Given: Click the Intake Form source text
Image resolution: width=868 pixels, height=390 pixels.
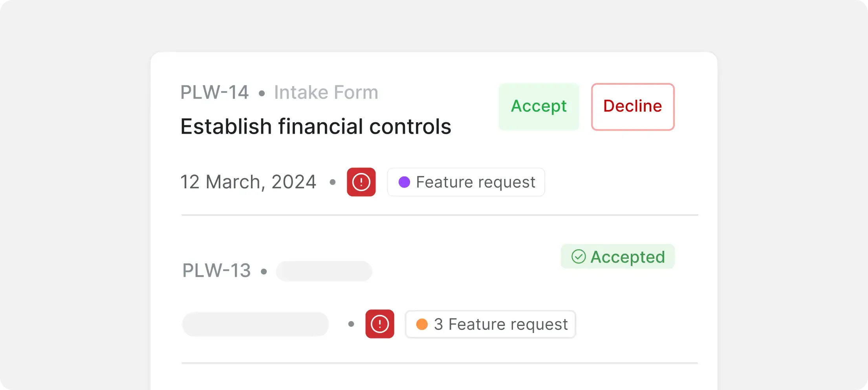Looking at the screenshot, I should tap(326, 93).
